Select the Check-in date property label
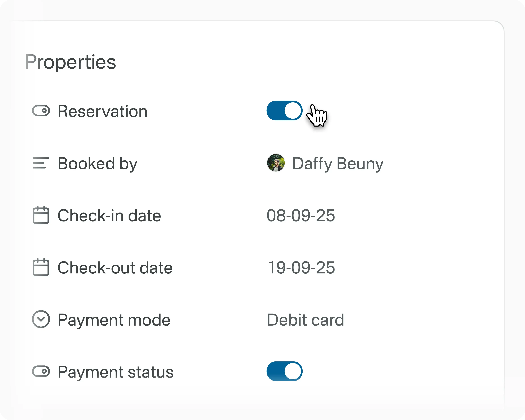The width and height of the screenshot is (525, 420). coord(109,216)
